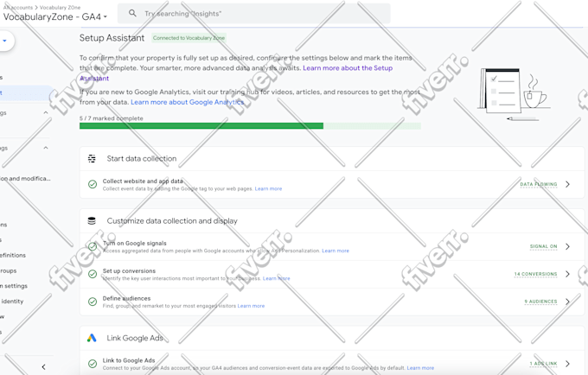Toggle the Set up conversions checkmark
The width and height of the screenshot is (588, 375).
click(x=93, y=274)
